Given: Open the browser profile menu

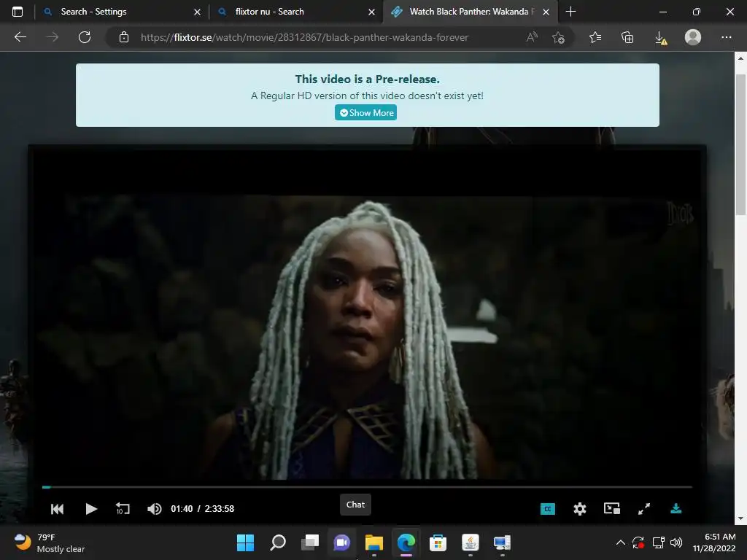Looking at the screenshot, I should point(693,37).
